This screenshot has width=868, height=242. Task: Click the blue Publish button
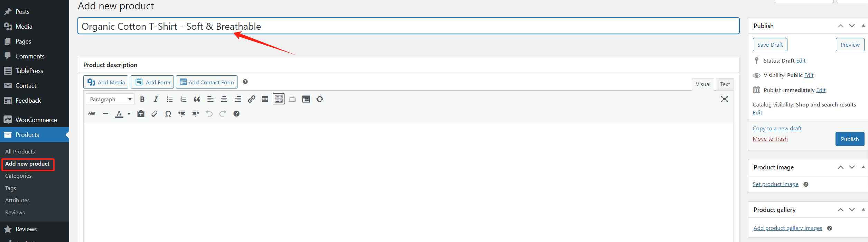850,139
